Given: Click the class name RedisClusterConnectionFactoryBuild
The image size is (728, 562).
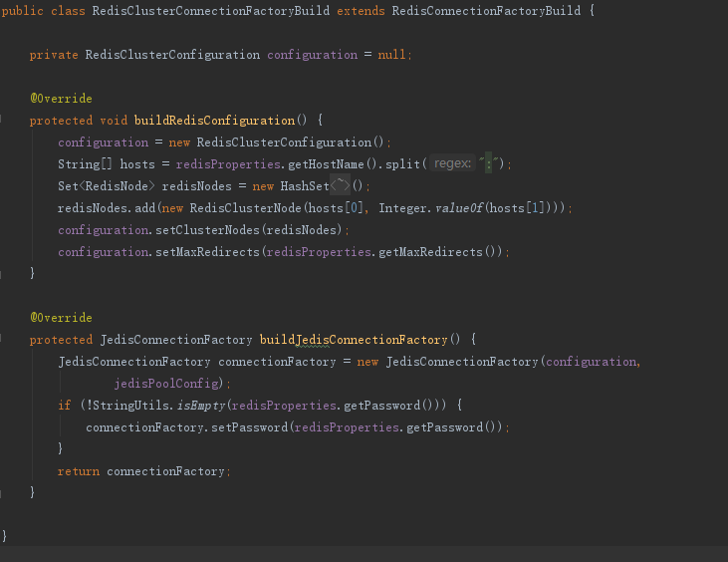Looking at the screenshot, I should [211, 11].
